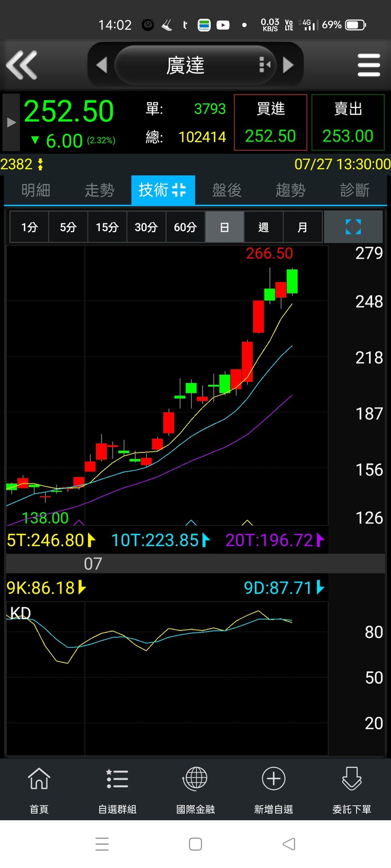Add stock via 新增自選
The height and width of the screenshot is (868, 391).
click(x=274, y=790)
